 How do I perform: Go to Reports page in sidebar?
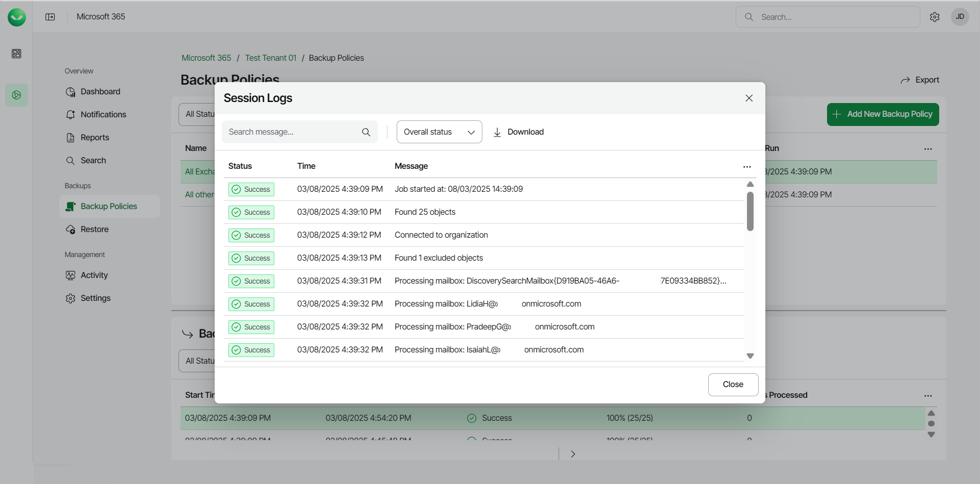click(x=94, y=138)
